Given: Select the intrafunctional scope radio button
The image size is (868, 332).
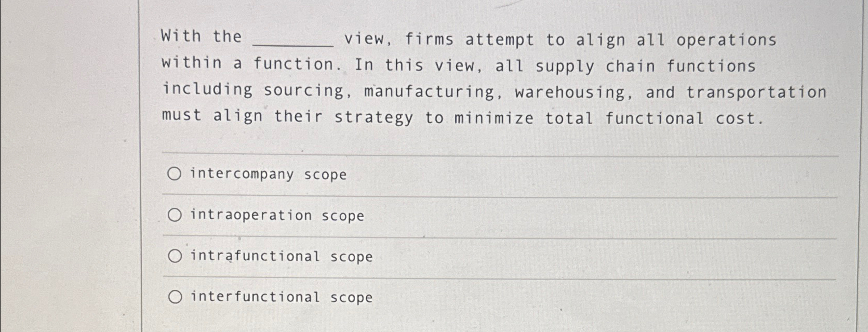Looking at the screenshot, I should click(175, 255).
